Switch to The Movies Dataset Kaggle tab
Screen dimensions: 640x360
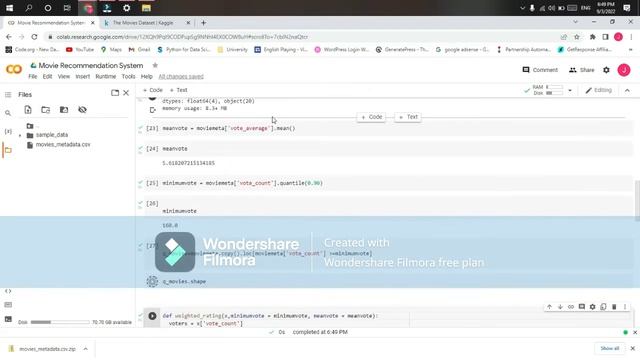(x=143, y=23)
